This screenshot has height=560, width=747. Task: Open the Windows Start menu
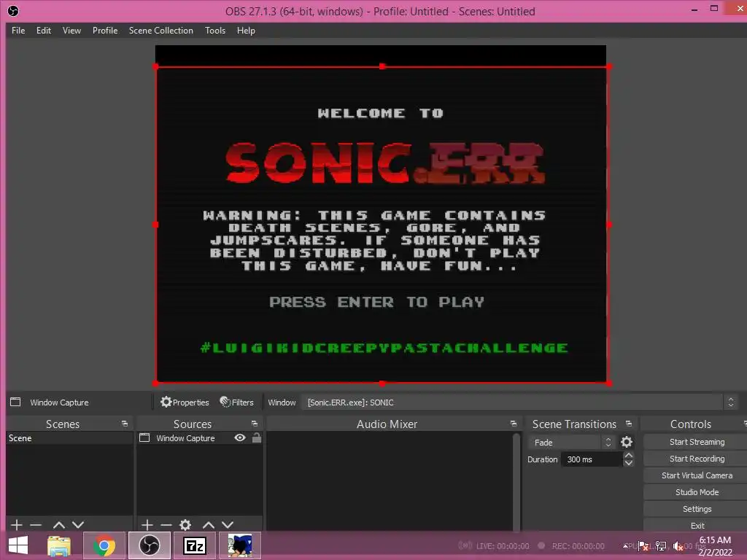coord(18,545)
